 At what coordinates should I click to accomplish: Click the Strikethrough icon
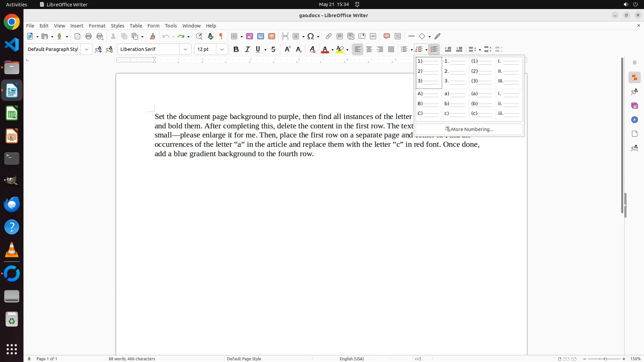273,49
